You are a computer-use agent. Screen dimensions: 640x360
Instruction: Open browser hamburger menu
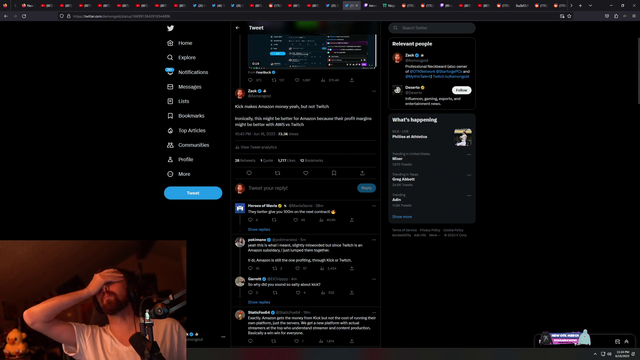634,16
